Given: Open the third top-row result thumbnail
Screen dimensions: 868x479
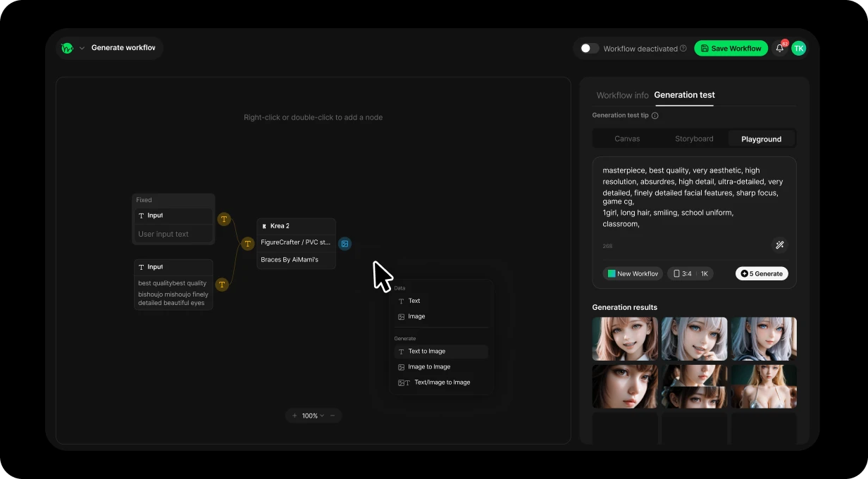Looking at the screenshot, I should pyautogui.click(x=764, y=339).
